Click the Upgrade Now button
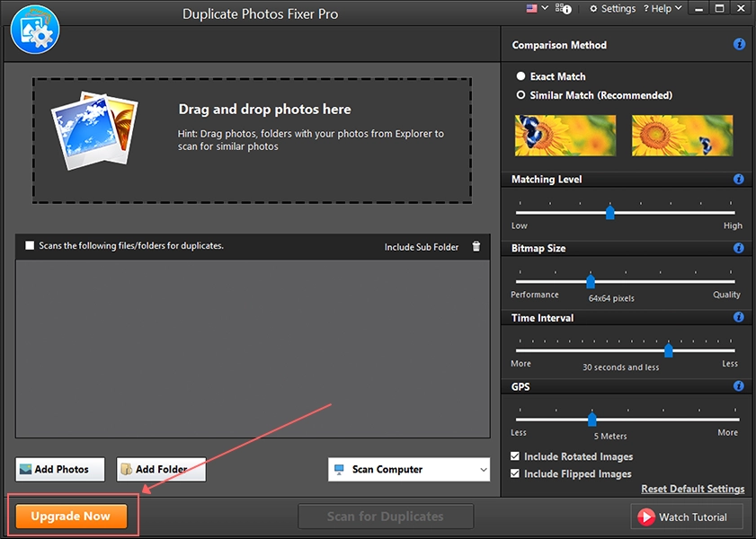The image size is (756, 539). pos(71,517)
